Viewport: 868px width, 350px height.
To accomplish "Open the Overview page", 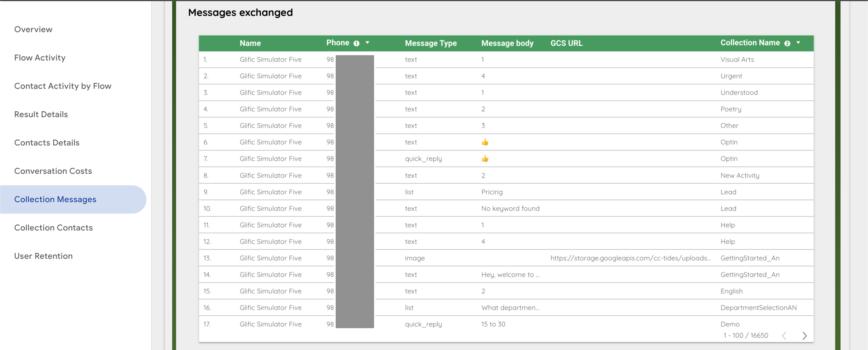I will [x=33, y=29].
